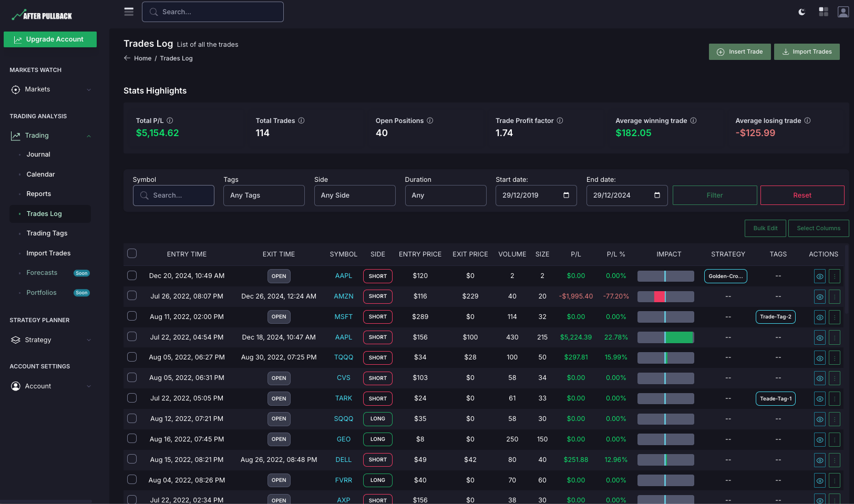This screenshot has width=854, height=504.
Task: Open the End date calendar picker icon
Action: (x=657, y=195)
